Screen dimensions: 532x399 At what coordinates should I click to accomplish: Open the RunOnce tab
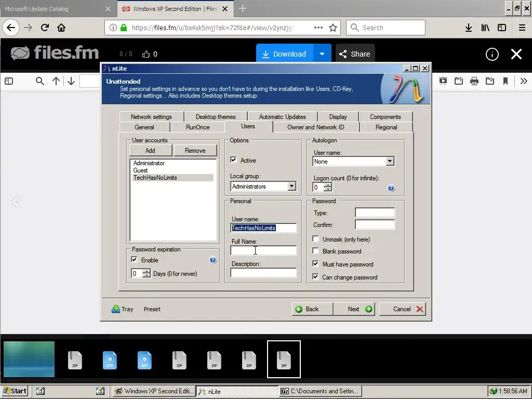click(198, 127)
